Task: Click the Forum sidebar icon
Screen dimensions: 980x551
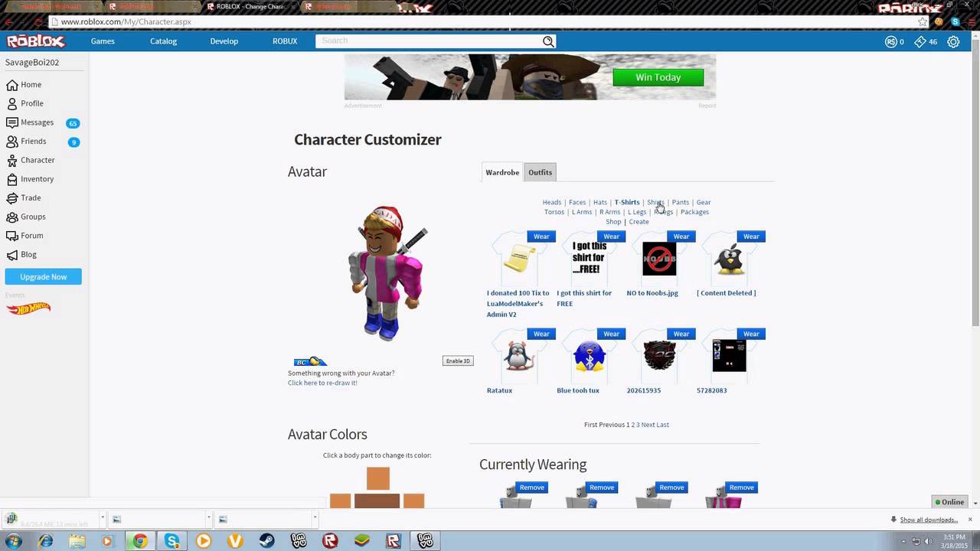Action: [x=12, y=236]
